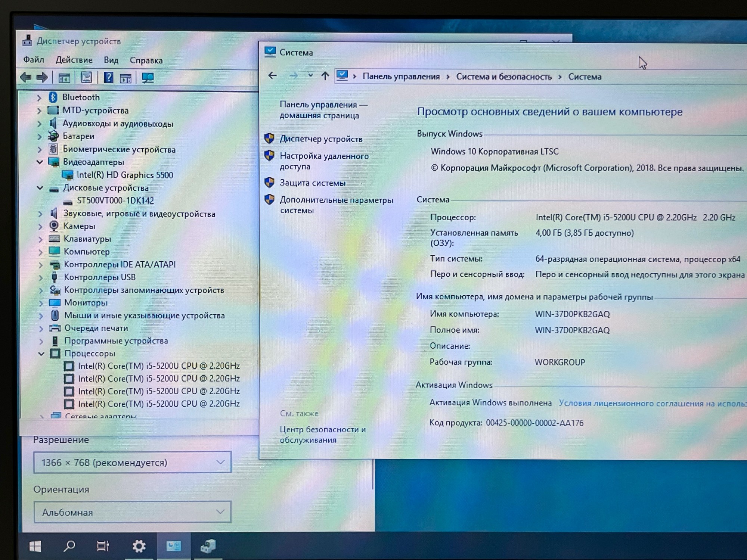Viewport: 747px width, 560px height.
Task: Click the Контроллеры USB icon
Action: [55, 277]
